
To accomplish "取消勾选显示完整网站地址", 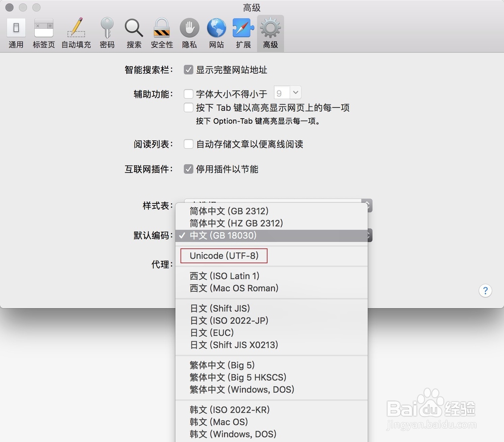I will [188, 70].
